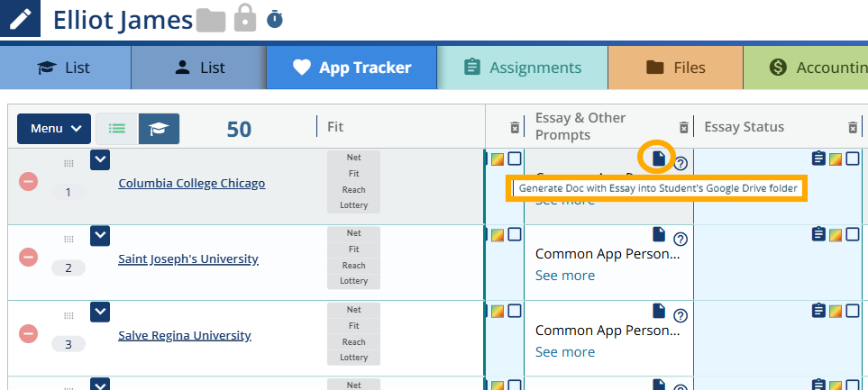This screenshot has height=390, width=868.
Task: Open help question mark for Salve Regina University essay
Action: coord(681,315)
